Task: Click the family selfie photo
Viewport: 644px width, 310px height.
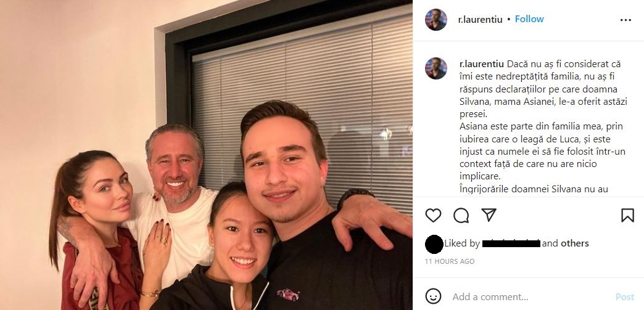Action: click(206, 155)
